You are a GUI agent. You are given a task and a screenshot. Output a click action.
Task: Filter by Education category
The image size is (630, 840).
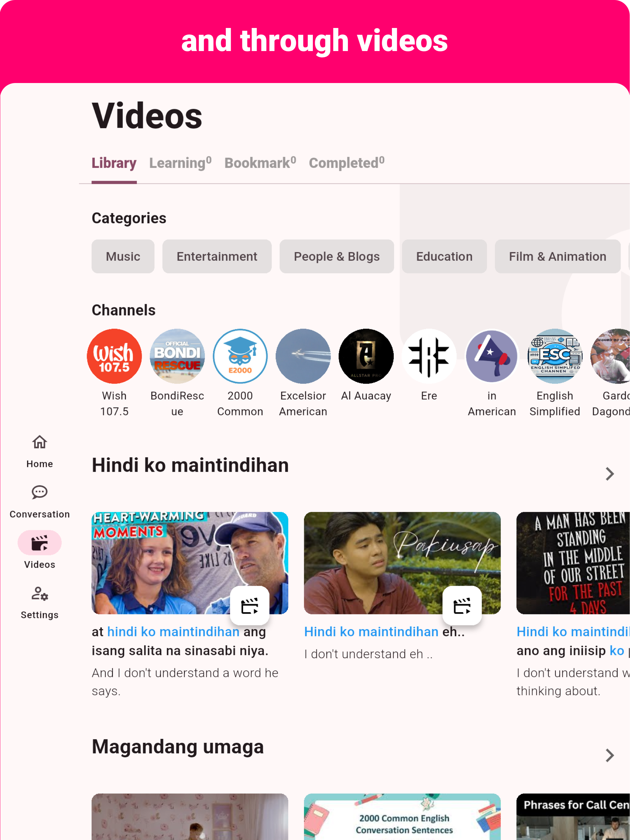tap(444, 256)
